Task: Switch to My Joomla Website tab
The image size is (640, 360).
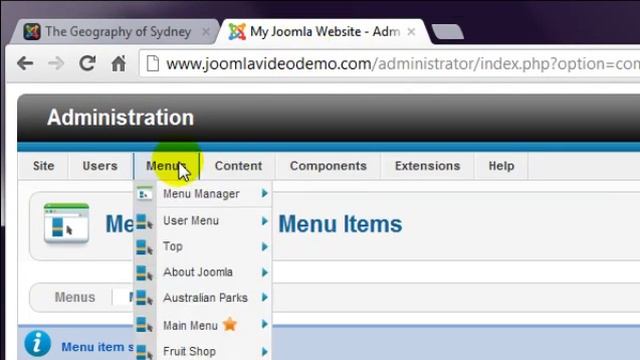Action: click(324, 31)
